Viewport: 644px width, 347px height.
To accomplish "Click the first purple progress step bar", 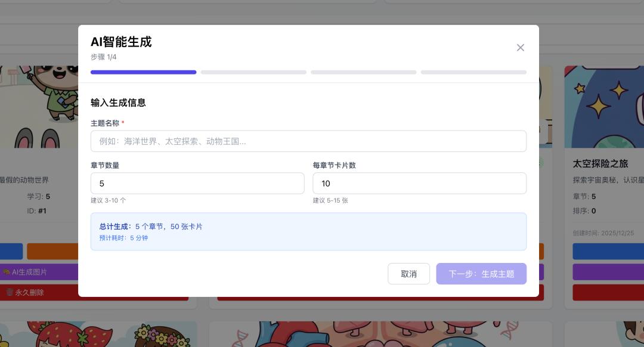I will click(x=143, y=72).
